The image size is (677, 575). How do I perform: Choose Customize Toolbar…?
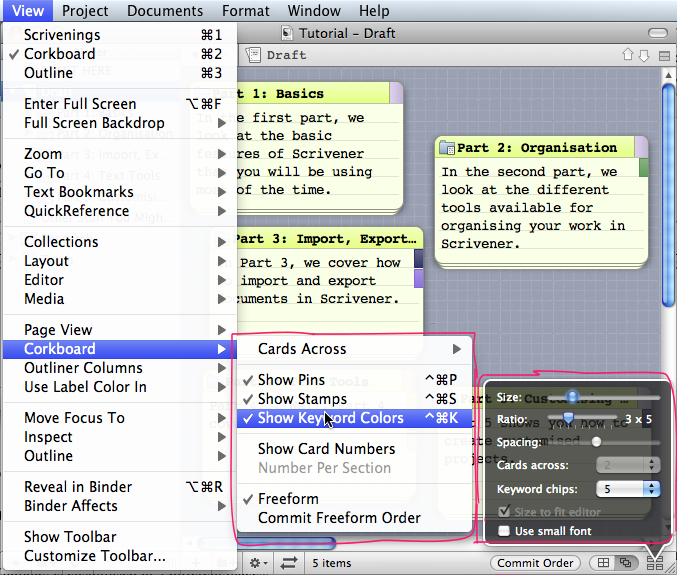point(120,556)
